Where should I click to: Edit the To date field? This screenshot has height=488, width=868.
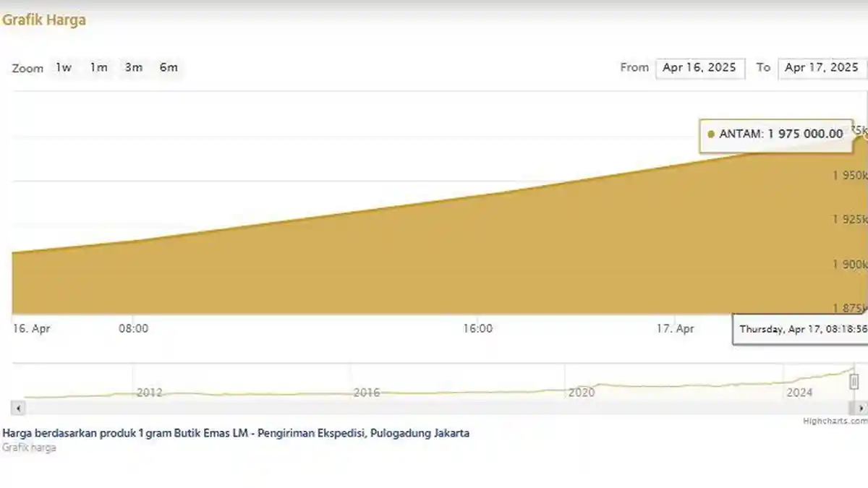822,68
